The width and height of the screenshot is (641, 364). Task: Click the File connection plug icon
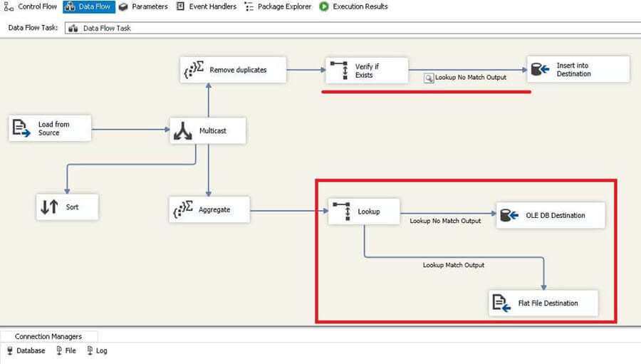(x=59, y=350)
